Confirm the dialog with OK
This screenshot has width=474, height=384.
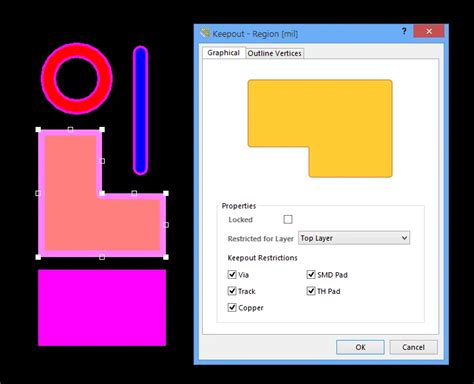[x=360, y=347]
